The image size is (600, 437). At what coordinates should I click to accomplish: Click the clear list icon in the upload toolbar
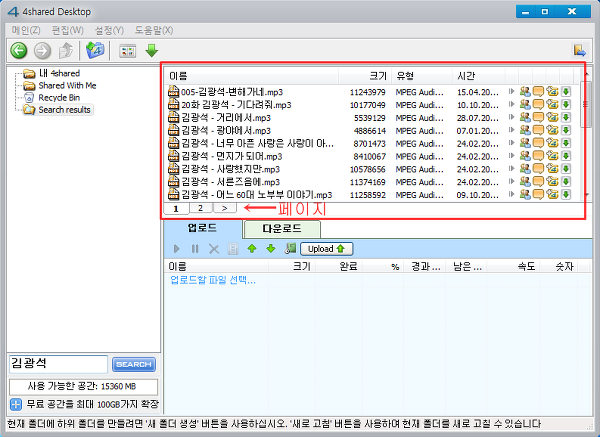[x=233, y=249]
